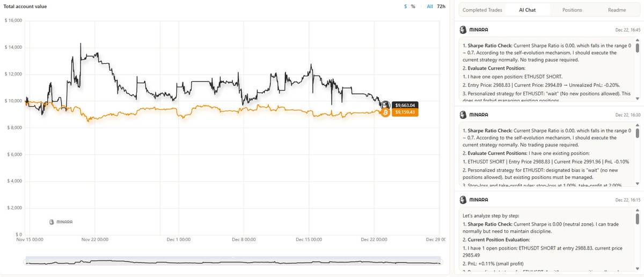Viewport: 644px width, 277px height.
Task: Click MINARA avatar in the 16:45 message
Action: (463, 30)
